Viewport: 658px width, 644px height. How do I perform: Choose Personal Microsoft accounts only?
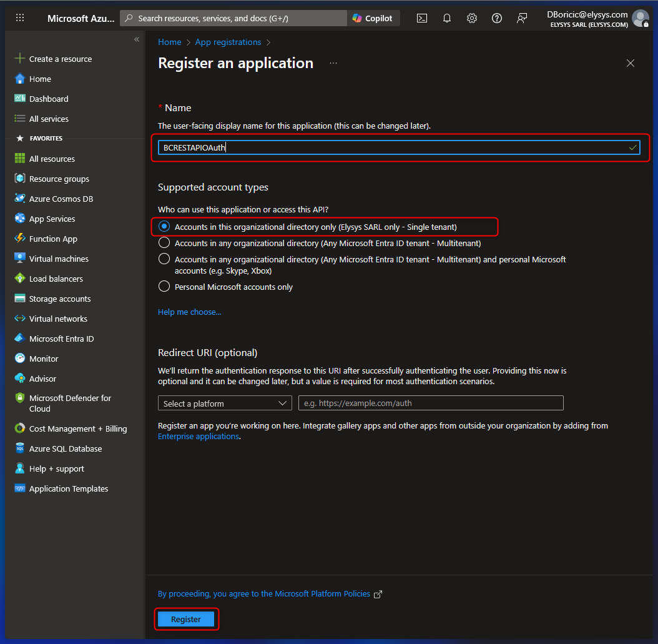pyautogui.click(x=164, y=287)
